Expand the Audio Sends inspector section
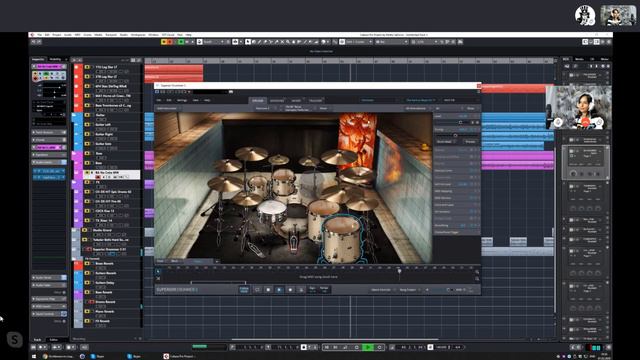Image resolution: width=640 pixels, height=360 pixels. click(x=49, y=278)
